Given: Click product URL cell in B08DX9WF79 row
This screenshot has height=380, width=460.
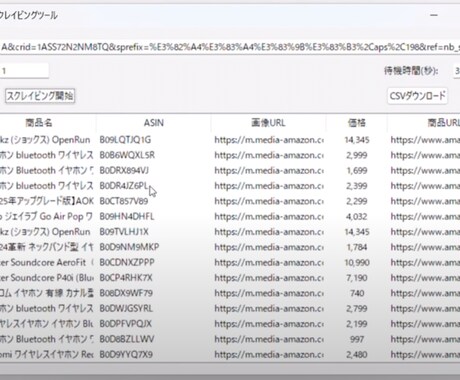Looking at the screenshot, I should pyautogui.click(x=425, y=293).
